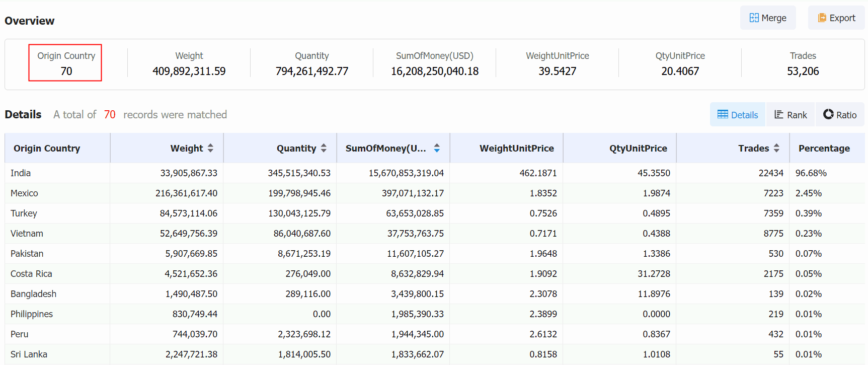Click the Merge button
Viewport: 868px width, 365px height.
tap(768, 18)
